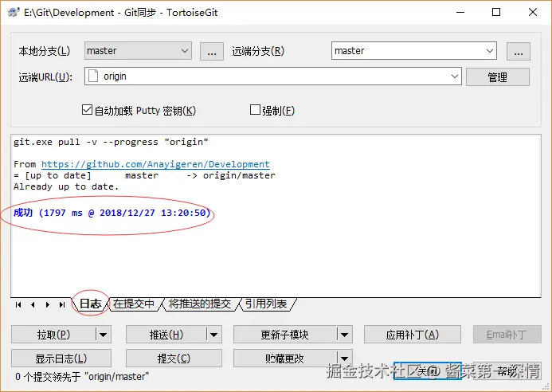Click the 提交(C) commit button
The height and width of the screenshot is (392, 552).
174,359
